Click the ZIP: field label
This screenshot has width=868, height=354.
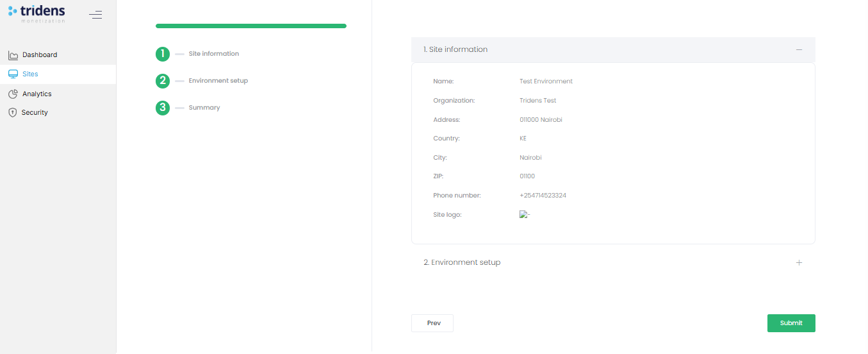click(x=439, y=176)
